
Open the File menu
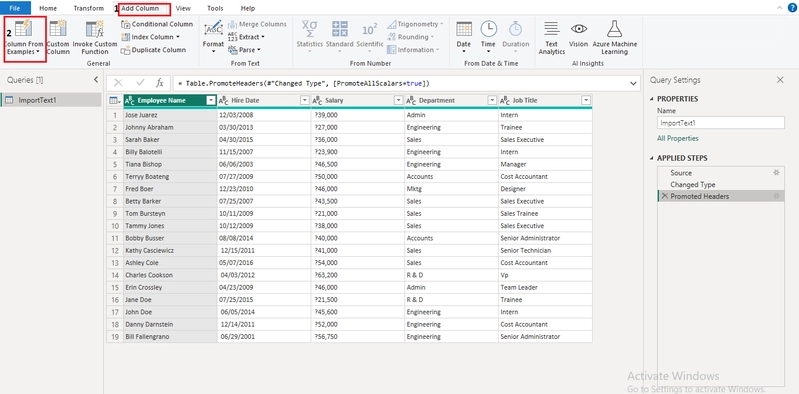(x=15, y=8)
